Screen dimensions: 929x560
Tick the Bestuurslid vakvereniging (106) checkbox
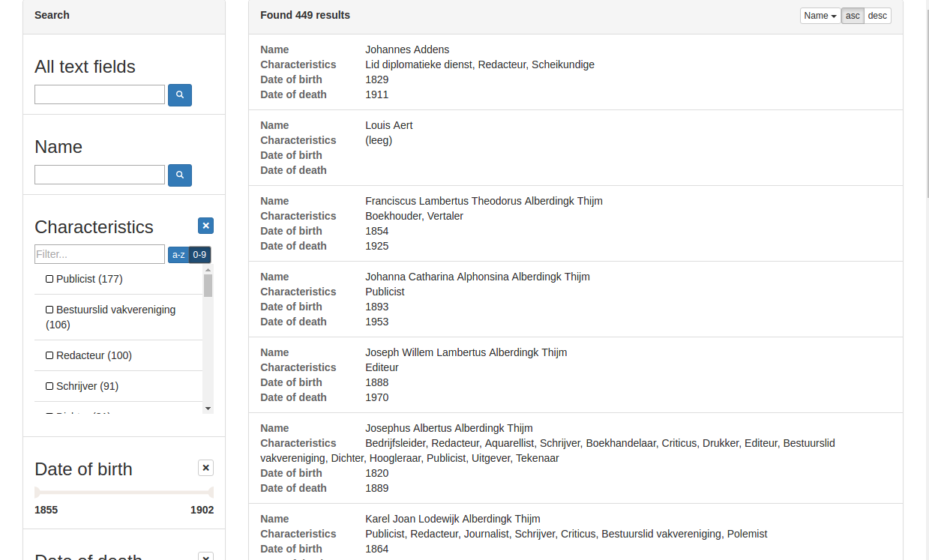tap(49, 310)
